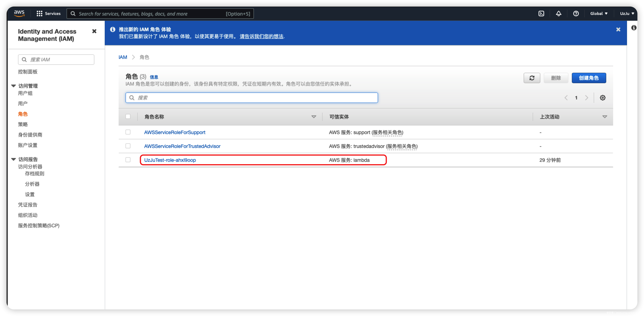Dismiss the blue IAM info banner

(x=618, y=29)
